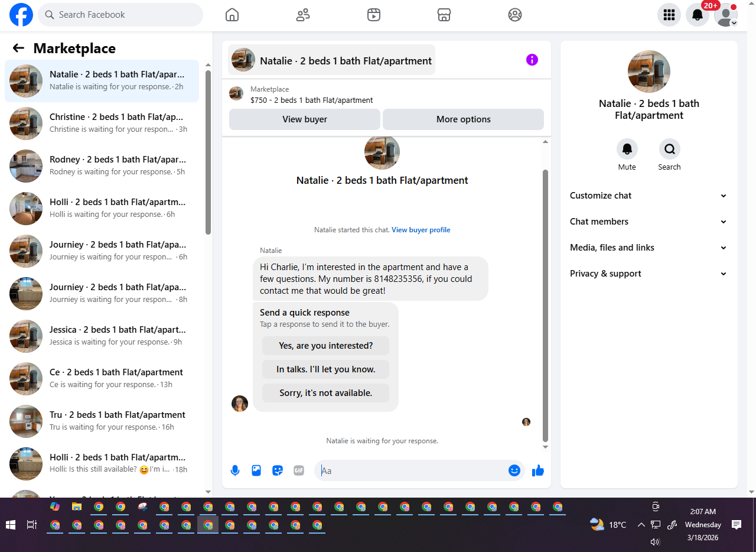
Task: Expand the Privacy & support section
Action: tap(649, 274)
